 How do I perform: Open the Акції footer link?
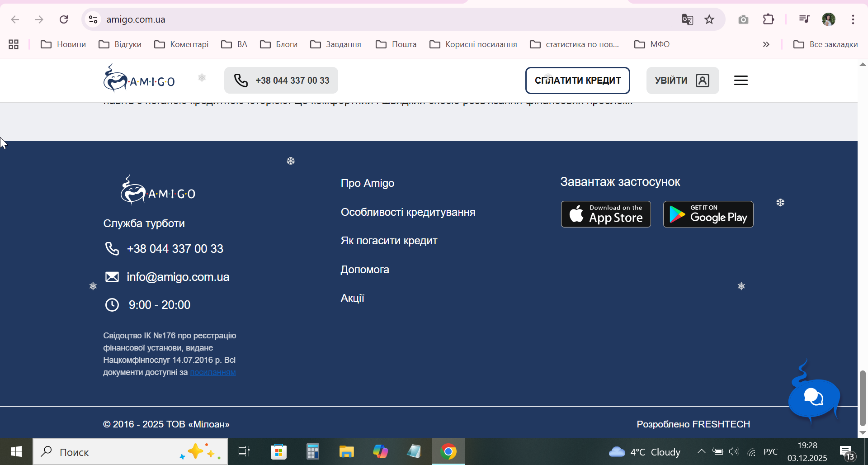(x=353, y=298)
